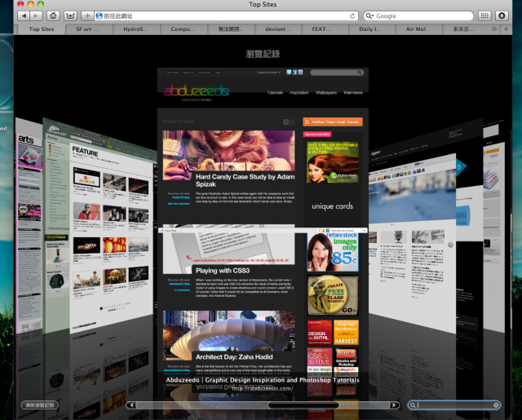Image resolution: width=522 pixels, height=420 pixels.
Task: Add a bookmark with the plus button
Action: click(x=87, y=15)
